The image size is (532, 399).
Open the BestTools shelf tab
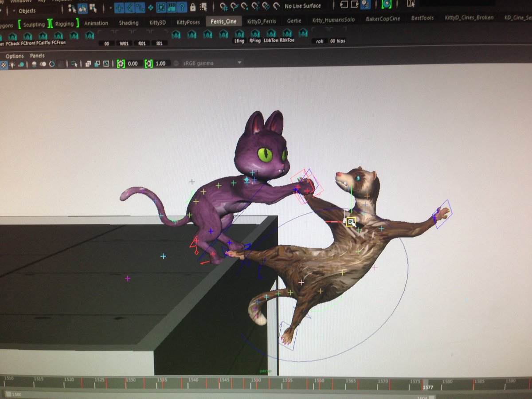click(422, 19)
